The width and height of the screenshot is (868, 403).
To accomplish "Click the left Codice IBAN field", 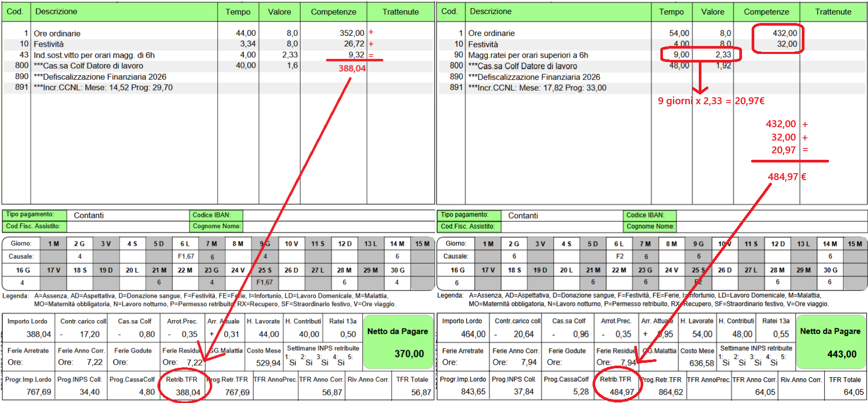I will coord(338,215).
